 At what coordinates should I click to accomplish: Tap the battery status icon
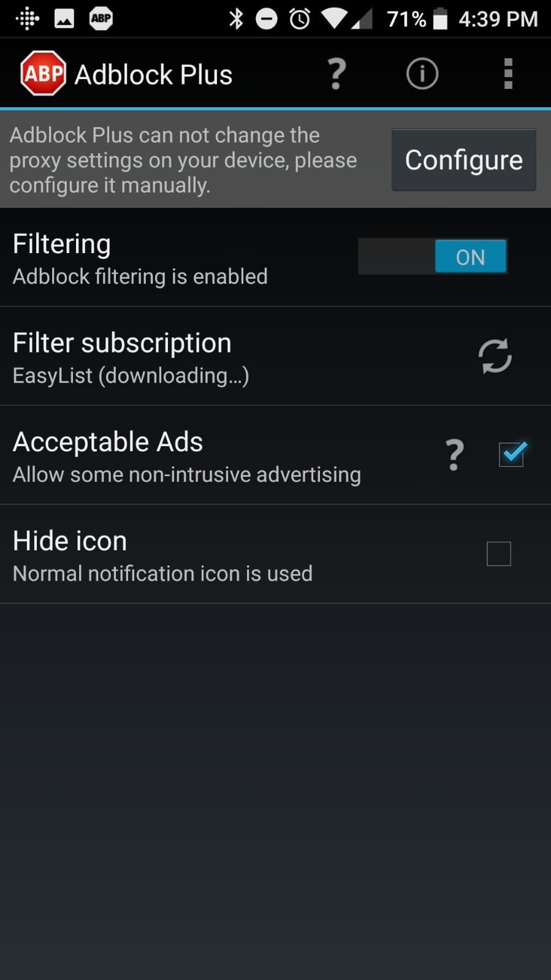coord(440,19)
